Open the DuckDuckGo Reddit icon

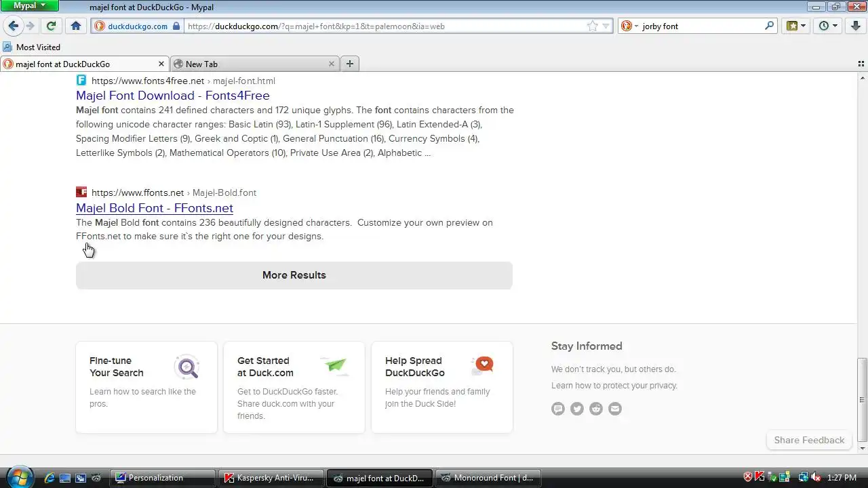click(x=596, y=409)
